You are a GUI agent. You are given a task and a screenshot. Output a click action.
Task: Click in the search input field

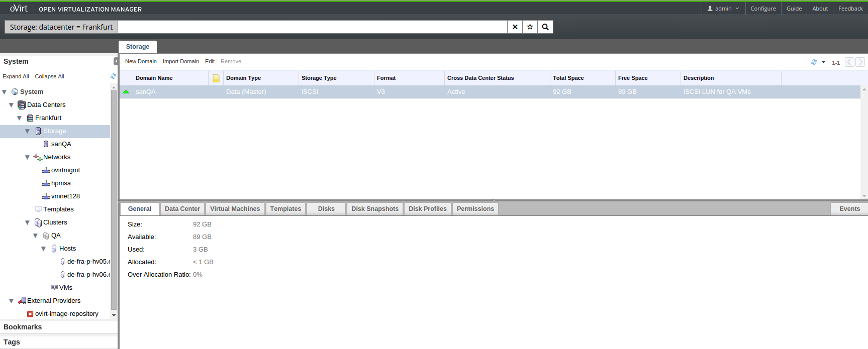312,27
